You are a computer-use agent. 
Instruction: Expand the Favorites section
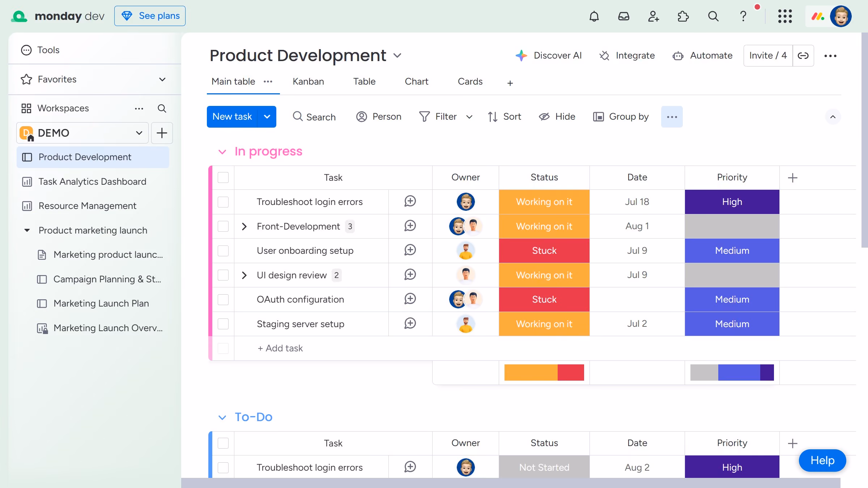tap(162, 79)
